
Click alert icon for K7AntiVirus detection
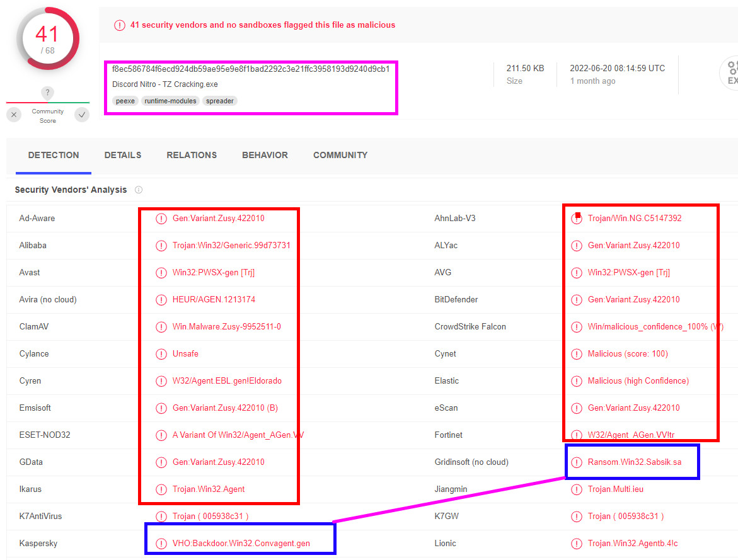[x=161, y=517]
